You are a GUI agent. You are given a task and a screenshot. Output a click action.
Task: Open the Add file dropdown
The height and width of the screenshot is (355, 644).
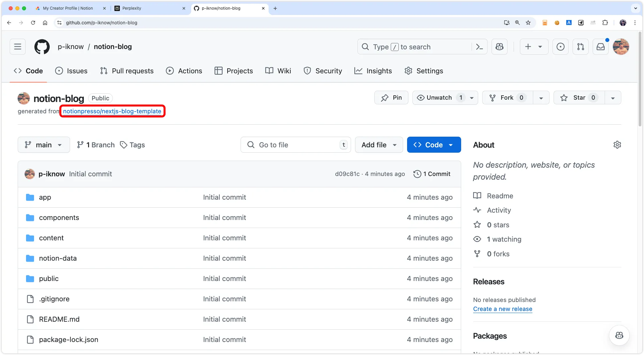click(379, 145)
